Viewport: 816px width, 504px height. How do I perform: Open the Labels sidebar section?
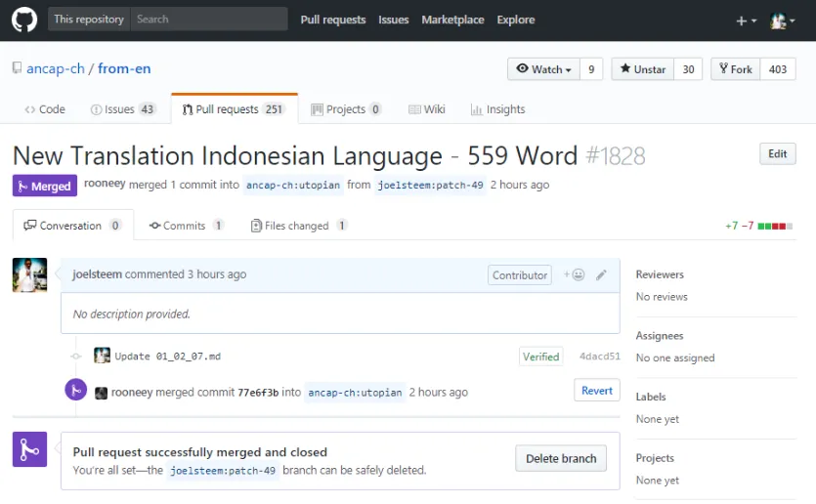651,397
